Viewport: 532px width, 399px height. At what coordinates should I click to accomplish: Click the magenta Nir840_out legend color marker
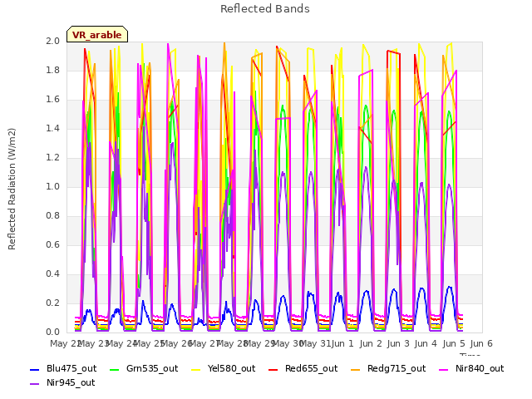444,369
